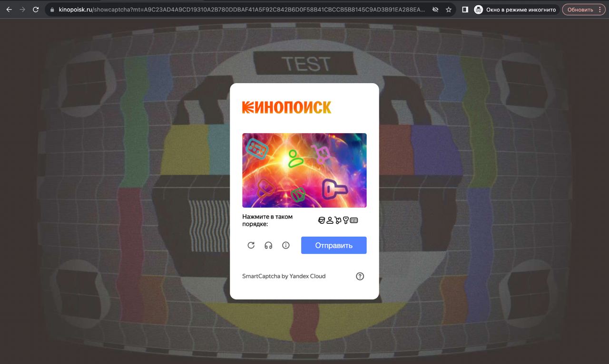
Task: Go forward using browser forward arrow
Action: pos(22,10)
